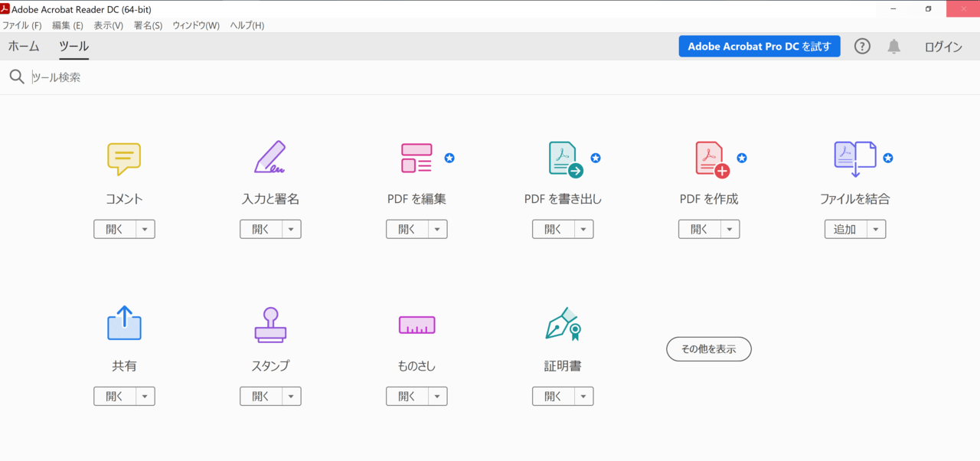This screenshot has height=461, width=980.
Task: Click the Adobe Acrobat logo in title bar
Action: (5, 8)
